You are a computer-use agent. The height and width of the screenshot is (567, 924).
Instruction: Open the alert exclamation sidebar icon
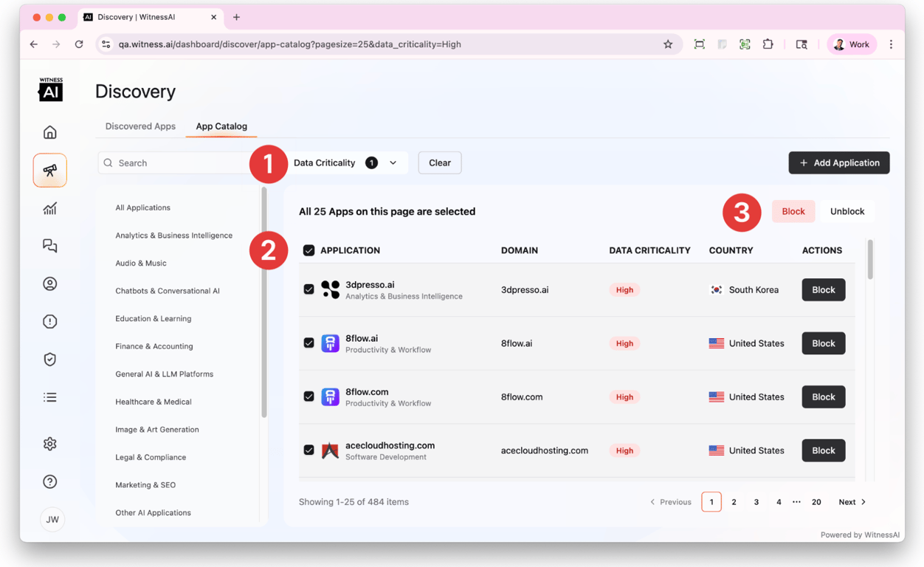tap(50, 321)
